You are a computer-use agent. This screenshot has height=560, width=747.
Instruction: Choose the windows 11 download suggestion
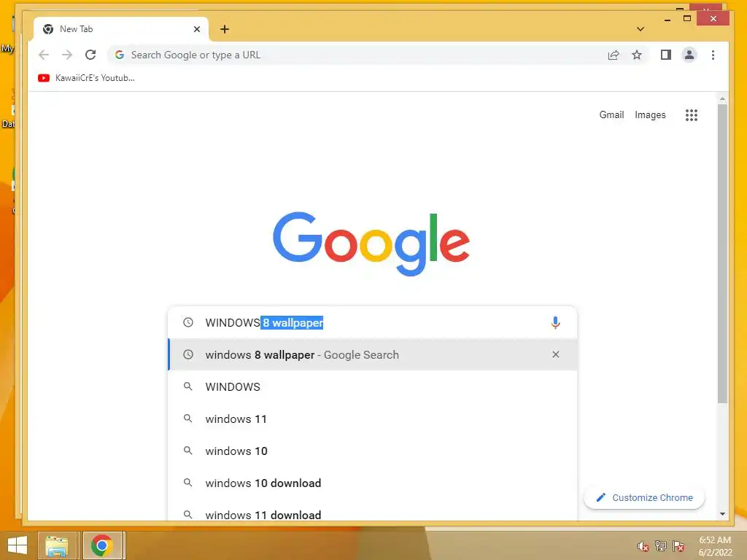373,511
